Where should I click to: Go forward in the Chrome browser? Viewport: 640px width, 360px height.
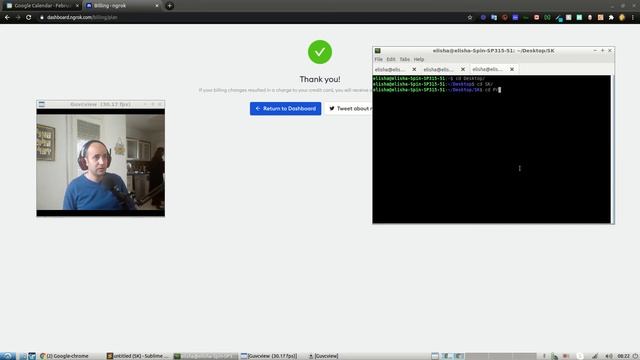pos(18,17)
